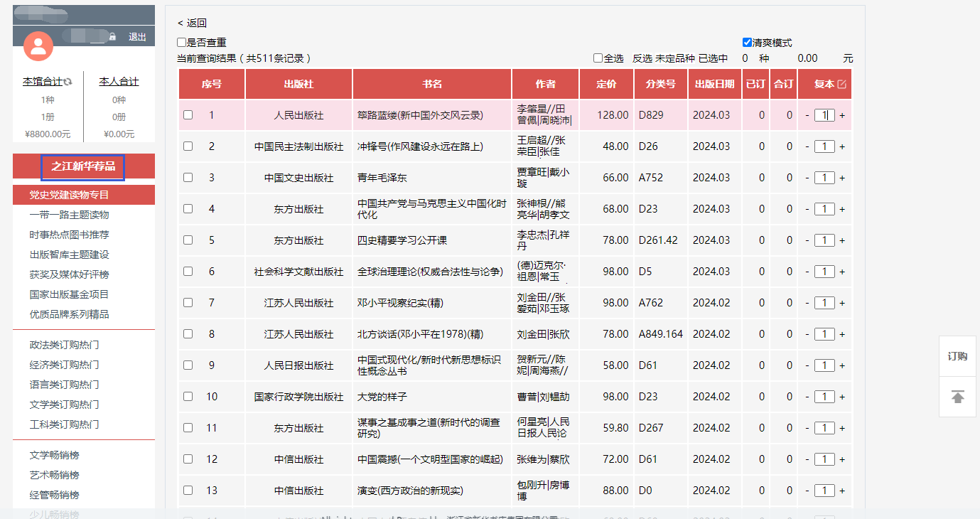Click the lock icon beside 退出
Viewport: 980px width, 519px height.
(112, 37)
